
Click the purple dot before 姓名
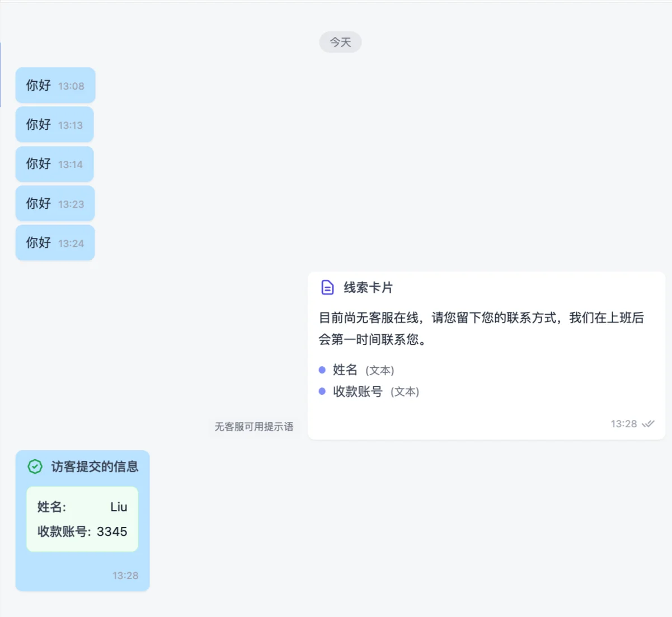(322, 370)
